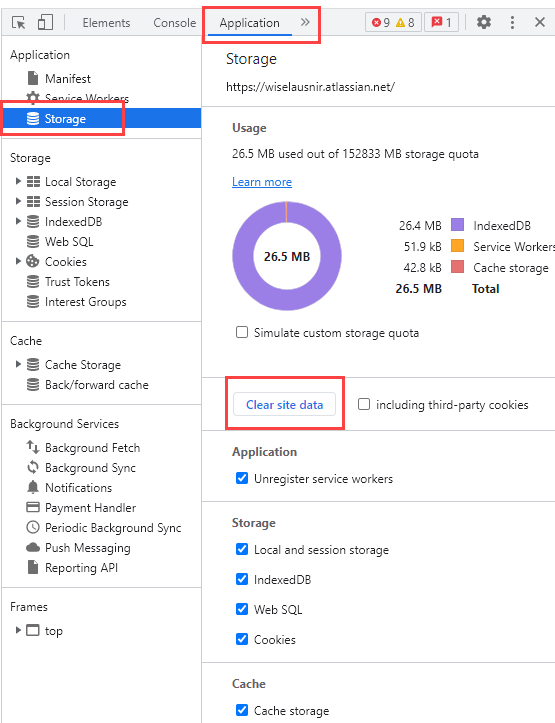This screenshot has height=723, width=555.
Task: Click the purple IndexedDB legend swatch
Action: tap(457, 225)
